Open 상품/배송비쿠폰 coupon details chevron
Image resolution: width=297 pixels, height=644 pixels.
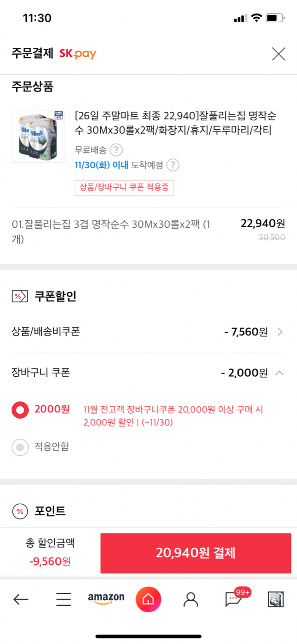coord(280,332)
